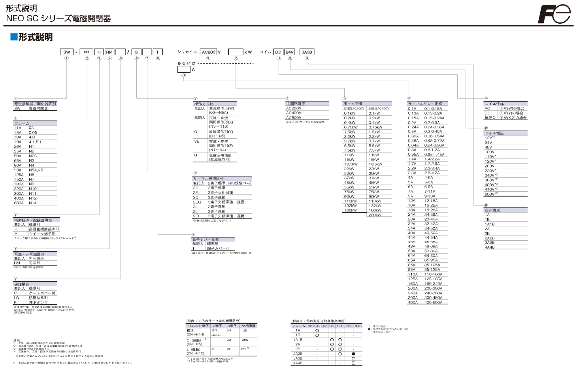Select the title "NEO SC シリーズ電磁開閉器"
Viewport: 577px width, 392px height.
pos(58,18)
